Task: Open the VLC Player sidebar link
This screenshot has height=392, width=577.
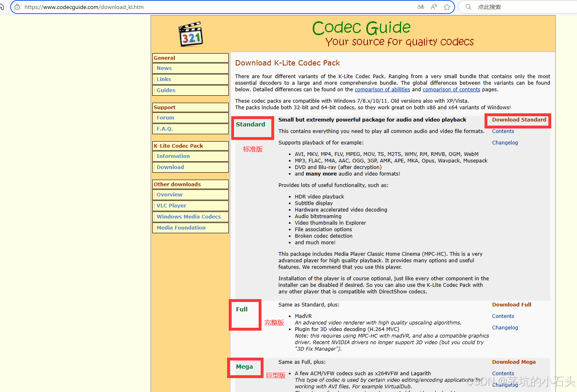Action: (190, 206)
